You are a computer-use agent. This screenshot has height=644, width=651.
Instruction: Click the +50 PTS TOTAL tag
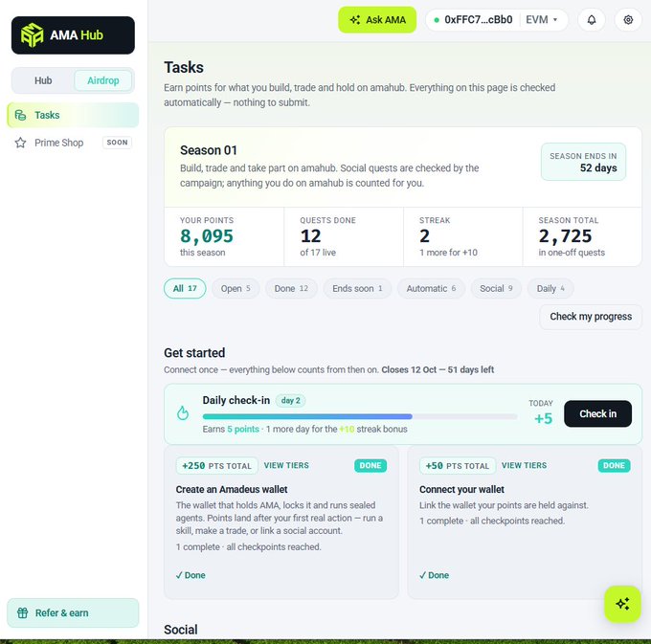[x=458, y=466]
